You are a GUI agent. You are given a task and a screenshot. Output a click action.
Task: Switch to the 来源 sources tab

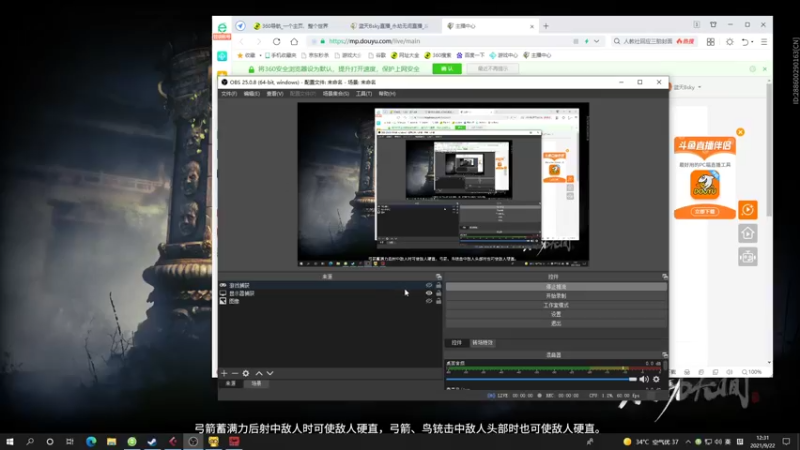click(231, 383)
